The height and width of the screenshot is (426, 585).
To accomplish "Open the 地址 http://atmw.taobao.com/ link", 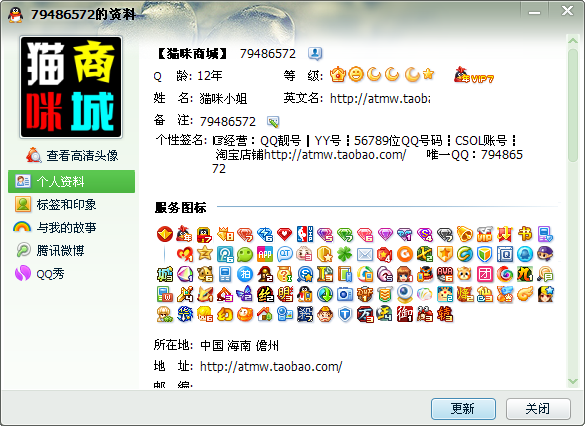I will [271, 366].
